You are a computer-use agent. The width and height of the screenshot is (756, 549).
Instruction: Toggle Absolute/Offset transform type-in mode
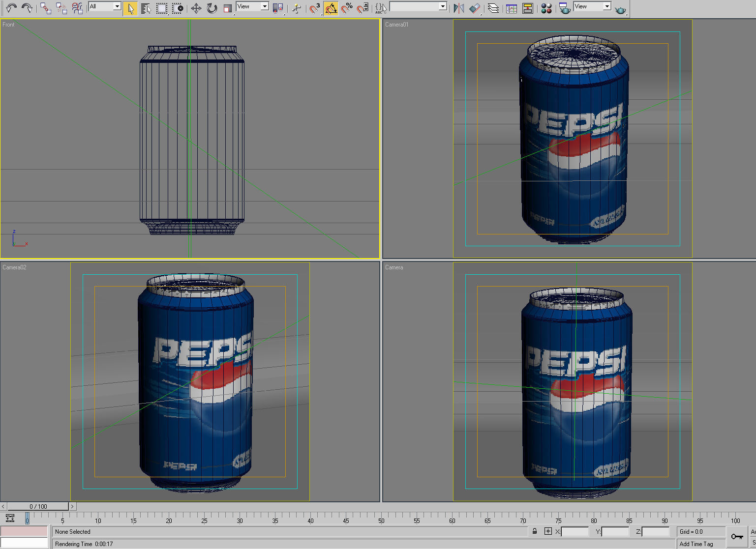(548, 531)
